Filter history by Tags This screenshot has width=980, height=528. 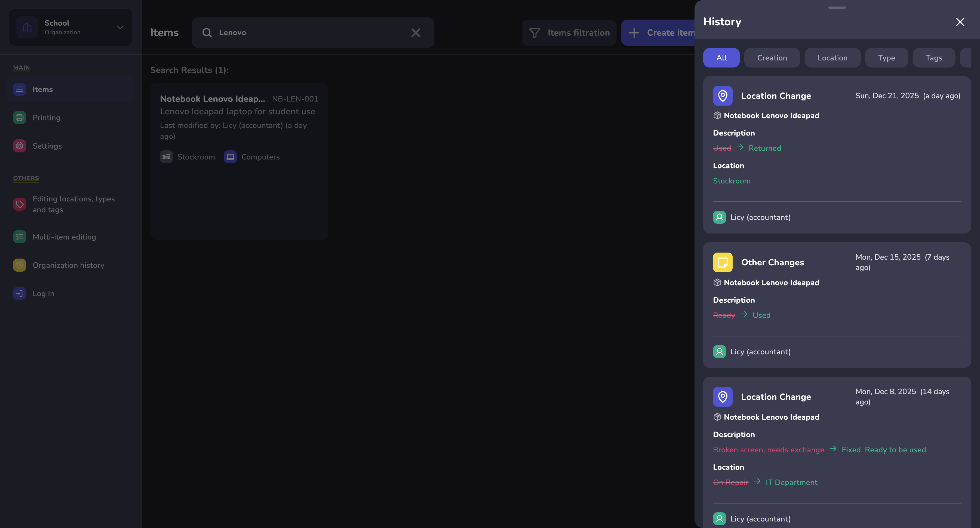click(x=933, y=57)
